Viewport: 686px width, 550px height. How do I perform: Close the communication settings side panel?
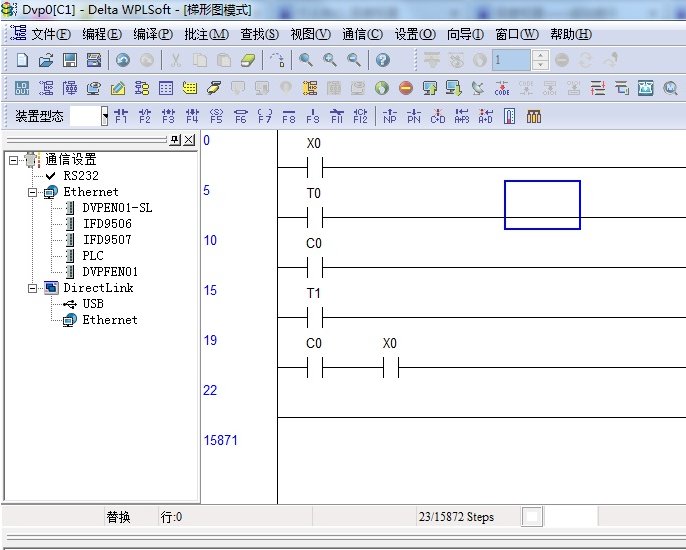[x=189, y=140]
